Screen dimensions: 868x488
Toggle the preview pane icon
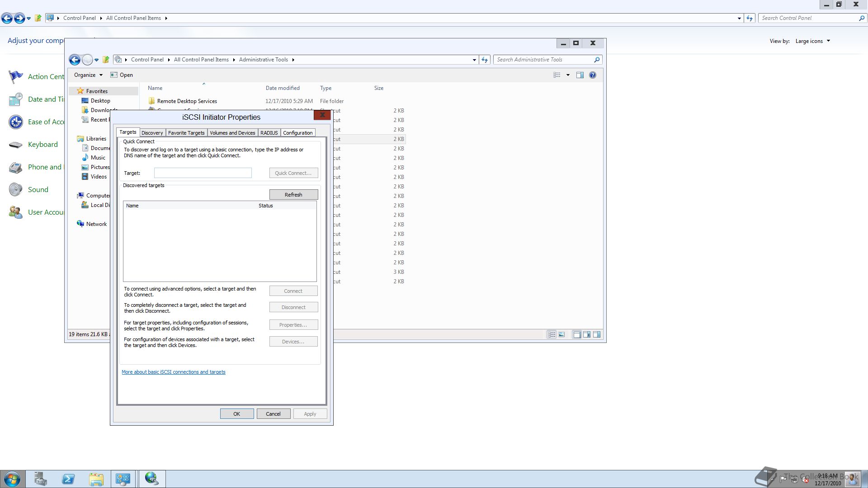click(580, 75)
